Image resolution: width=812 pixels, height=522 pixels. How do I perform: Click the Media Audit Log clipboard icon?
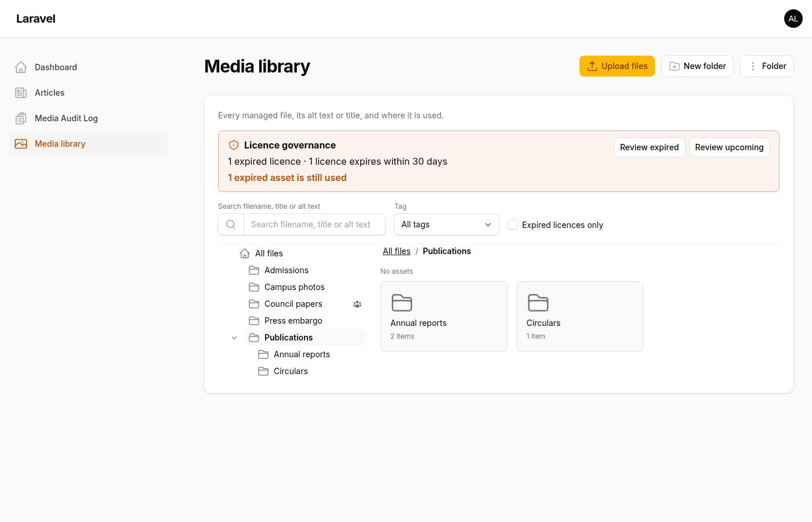coord(21,118)
